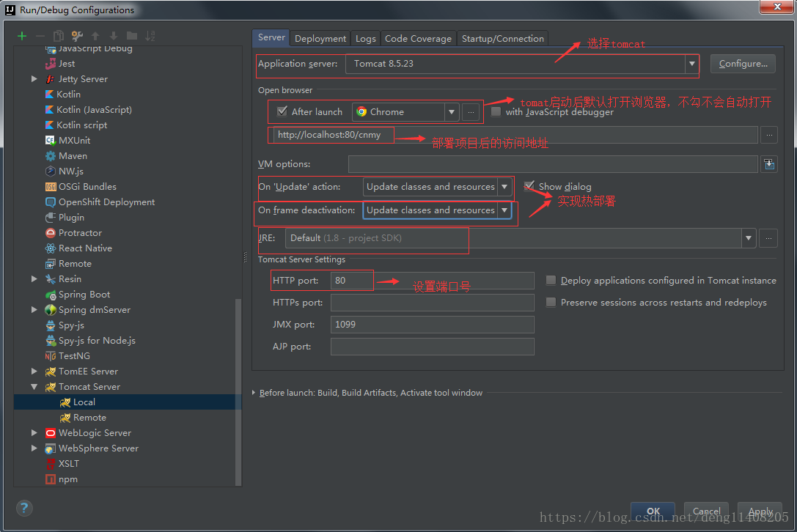
Task: Click the NW.js icon
Action: pos(51,171)
